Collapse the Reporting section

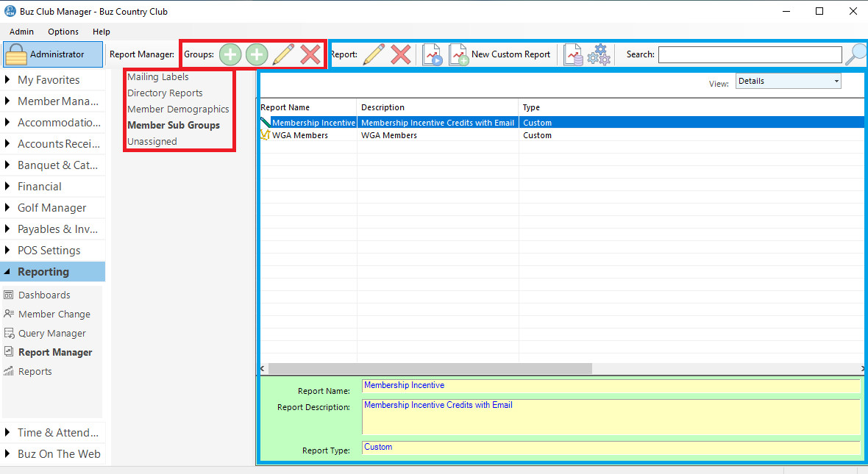[x=43, y=272]
